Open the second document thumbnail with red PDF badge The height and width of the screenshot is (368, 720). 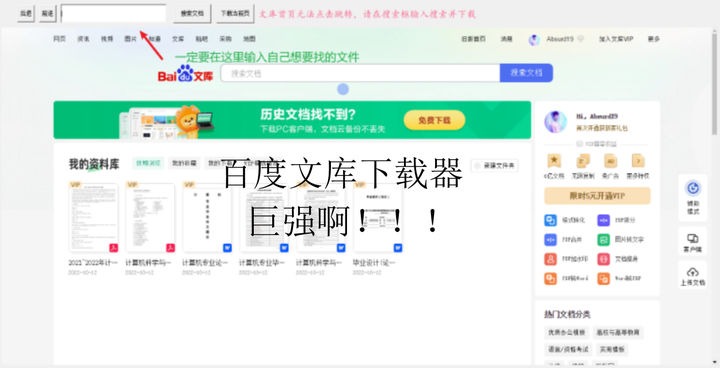click(150, 217)
